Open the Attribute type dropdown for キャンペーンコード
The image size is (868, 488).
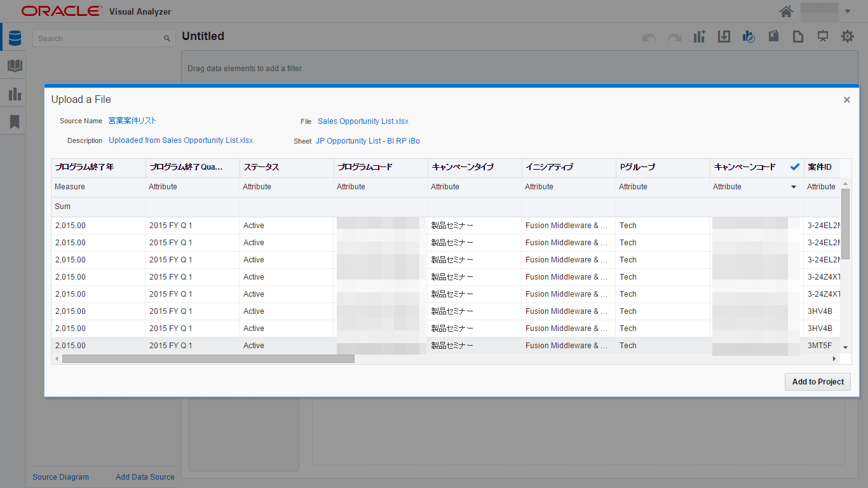(793, 186)
